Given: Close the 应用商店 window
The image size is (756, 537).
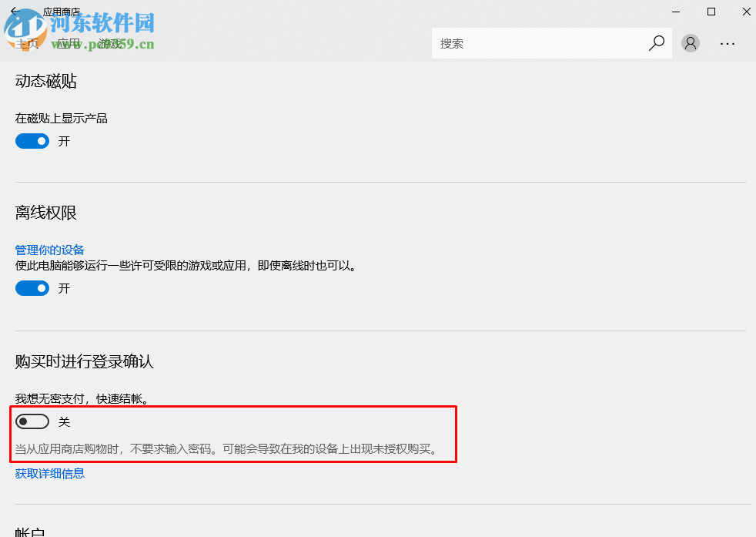Looking at the screenshot, I should (x=745, y=12).
